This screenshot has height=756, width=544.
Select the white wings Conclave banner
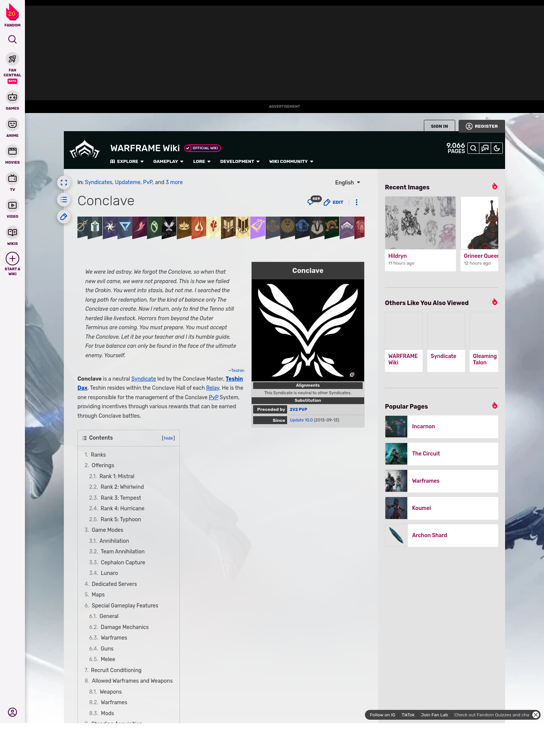[169, 228]
